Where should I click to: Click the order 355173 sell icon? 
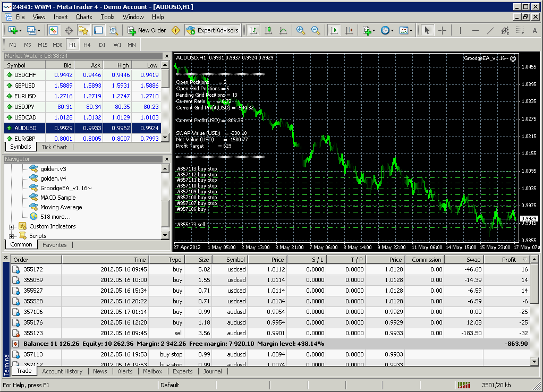[x=15, y=333]
